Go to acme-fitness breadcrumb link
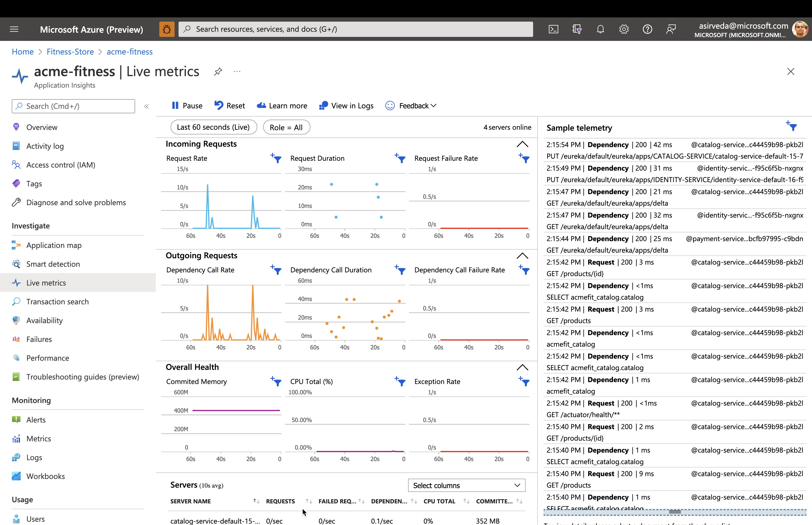 point(129,51)
